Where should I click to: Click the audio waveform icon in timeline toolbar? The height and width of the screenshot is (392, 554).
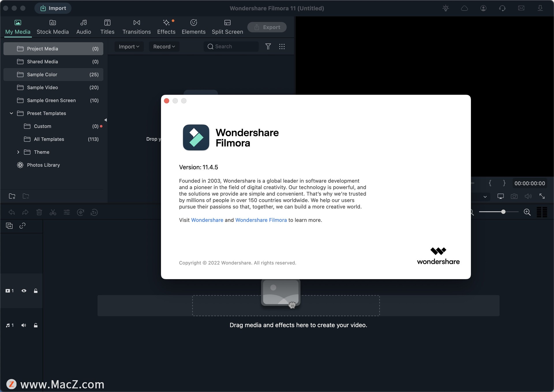[81, 212]
